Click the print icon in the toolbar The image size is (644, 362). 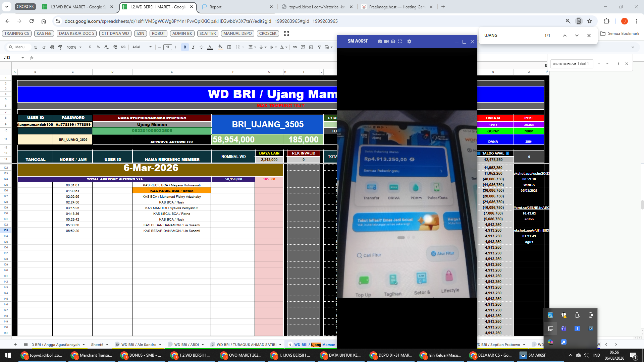pos(52,47)
